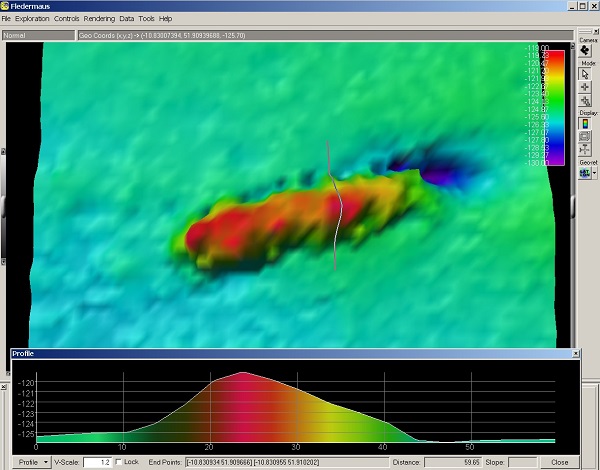Click the profile peak near distance 24
This screenshot has height=470, width=600.
tap(243, 372)
